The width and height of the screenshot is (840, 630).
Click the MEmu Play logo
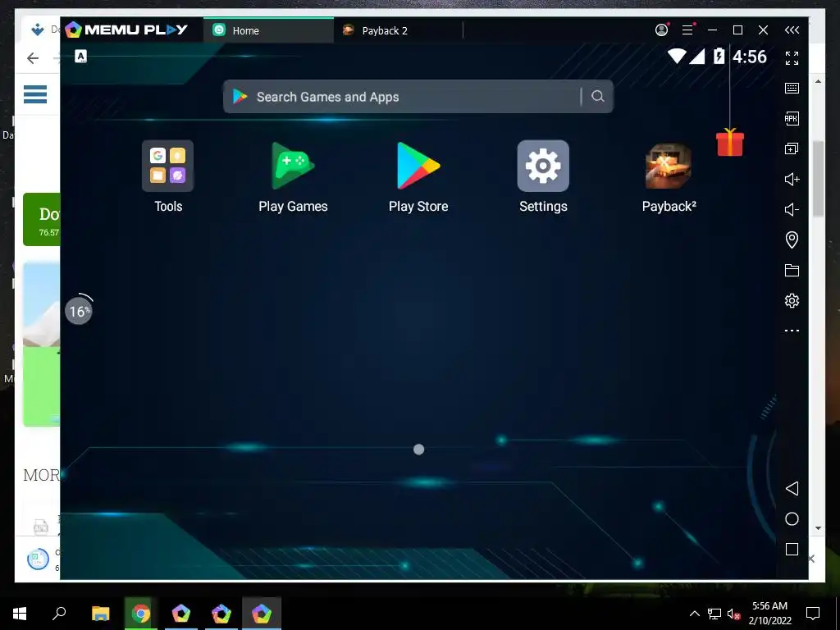pos(126,30)
